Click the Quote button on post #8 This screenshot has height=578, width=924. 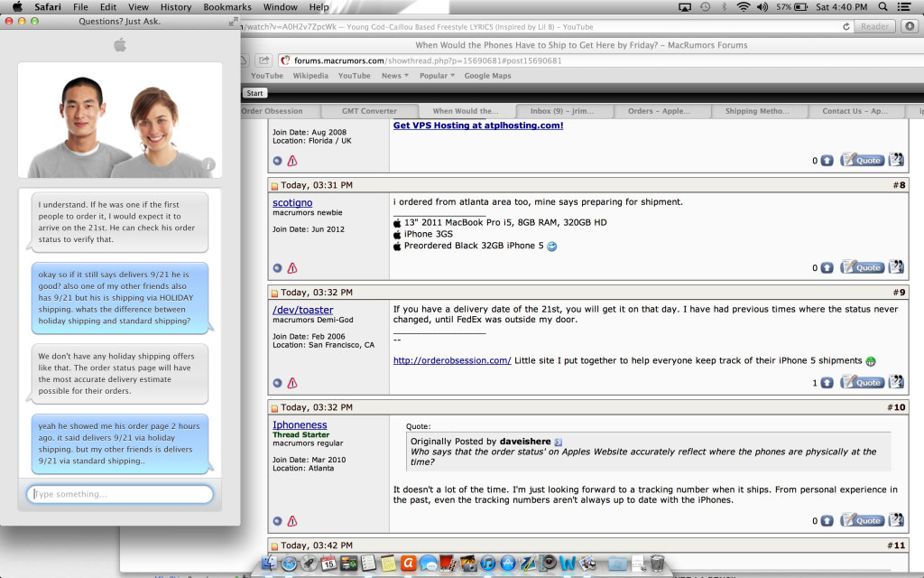pyautogui.click(x=862, y=267)
